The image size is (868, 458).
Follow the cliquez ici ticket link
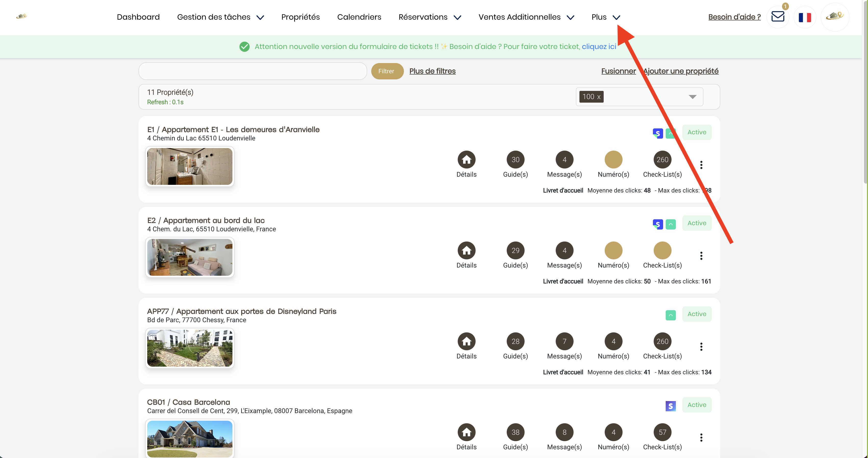599,46
